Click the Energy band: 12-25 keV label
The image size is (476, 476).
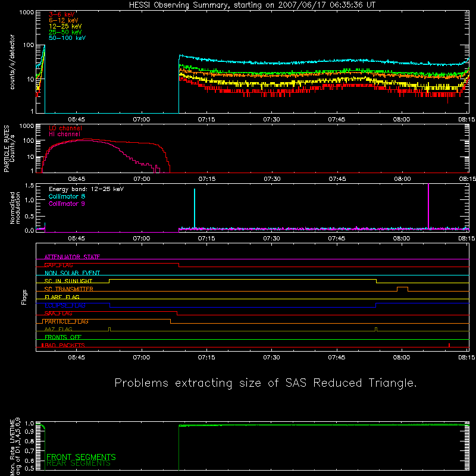(86, 189)
